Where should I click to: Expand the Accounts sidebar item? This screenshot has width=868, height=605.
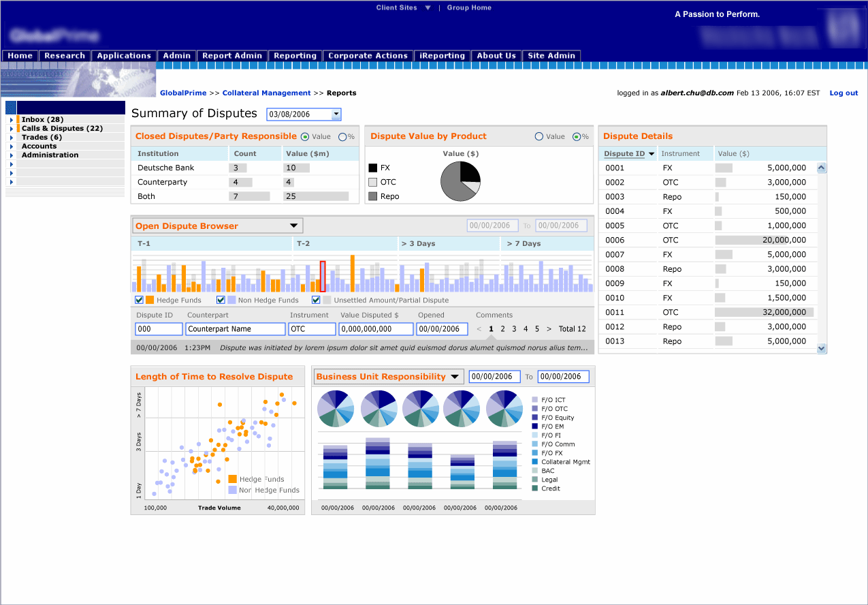click(11, 146)
